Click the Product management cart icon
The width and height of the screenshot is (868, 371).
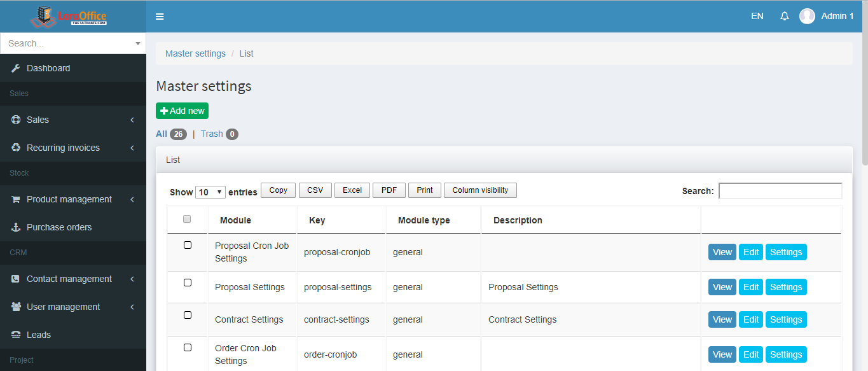pyautogui.click(x=16, y=199)
